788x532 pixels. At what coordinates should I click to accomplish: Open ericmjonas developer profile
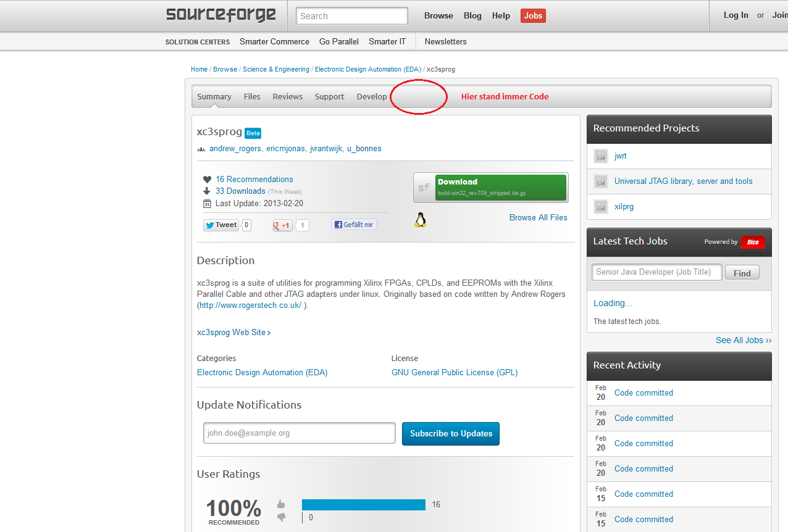coord(286,149)
